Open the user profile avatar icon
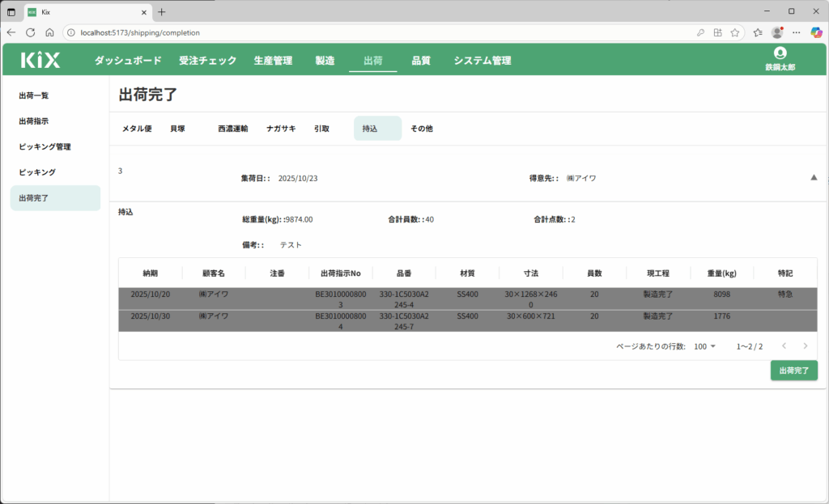Screen dimensions: 829x504 (780, 53)
